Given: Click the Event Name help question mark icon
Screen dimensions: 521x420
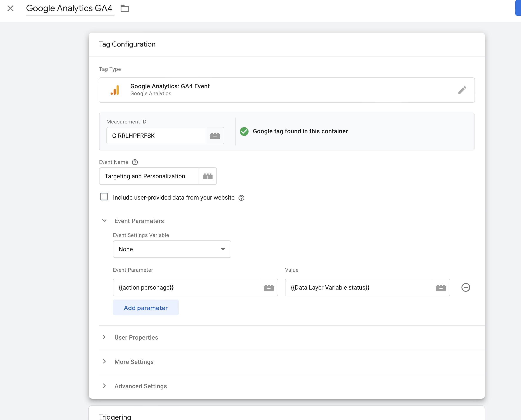Looking at the screenshot, I should point(135,162).
